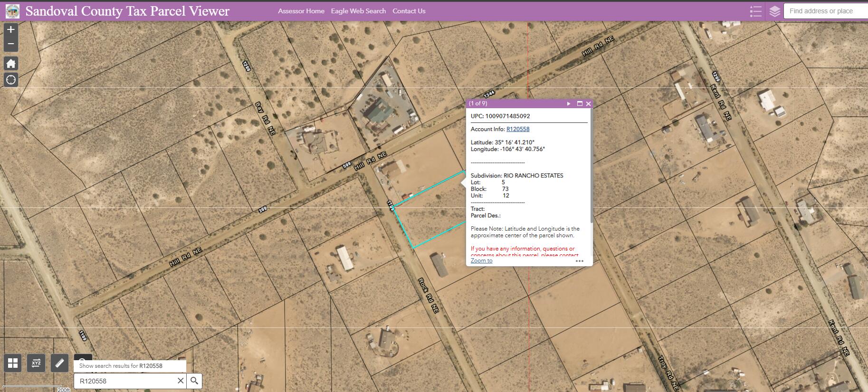868x392 pixels.
Task: Return map to default home extent
Action: click(x=11, y=63)
